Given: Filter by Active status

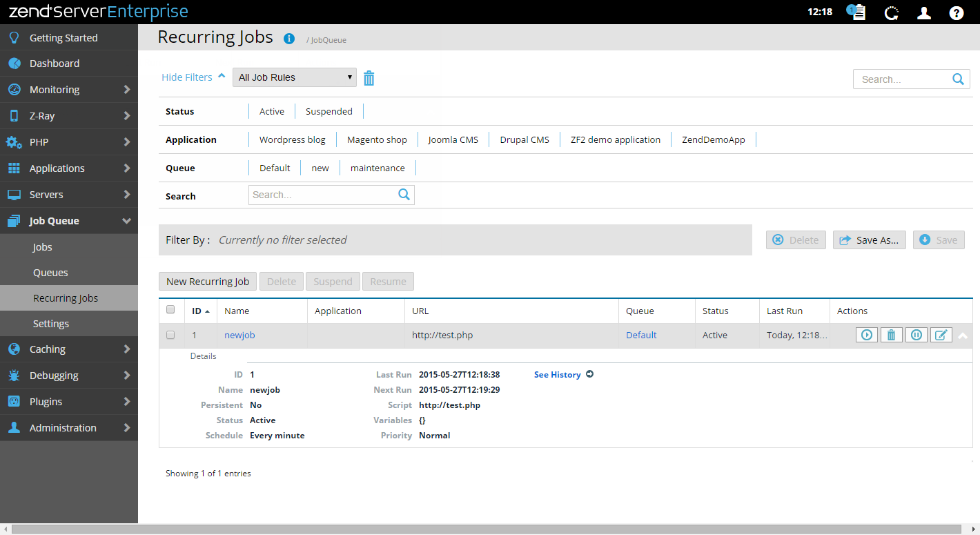Looking at the screenshot, I should tap(271, 111).
